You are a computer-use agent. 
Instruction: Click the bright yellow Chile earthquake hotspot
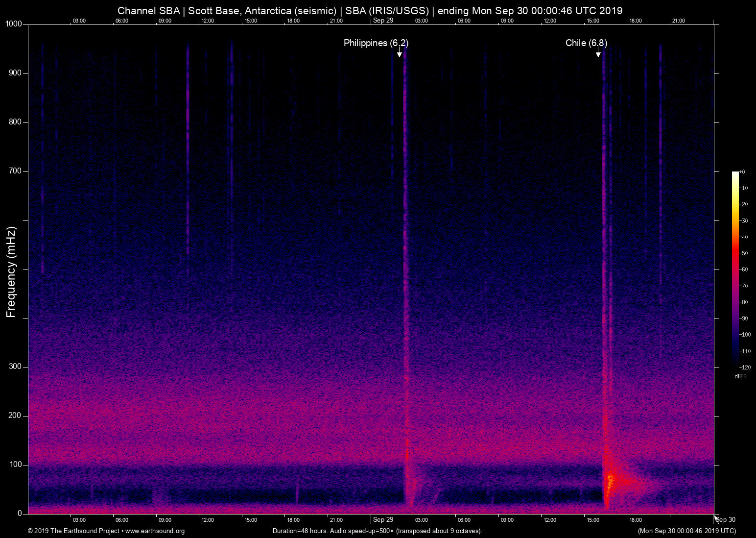[610, 478]
